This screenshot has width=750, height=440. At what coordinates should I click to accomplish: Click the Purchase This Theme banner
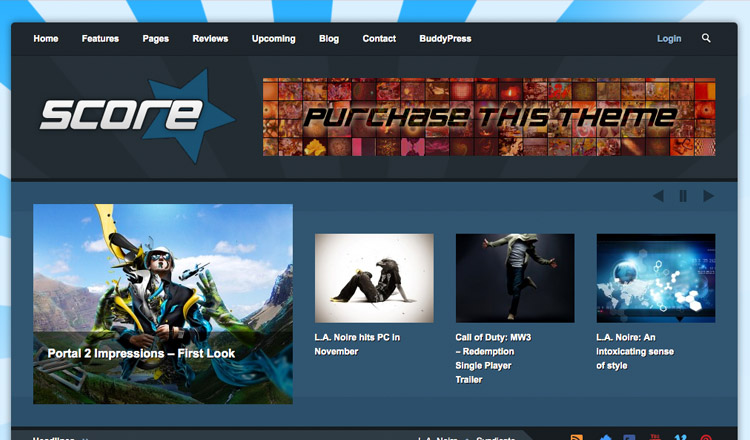pos(488,117)
